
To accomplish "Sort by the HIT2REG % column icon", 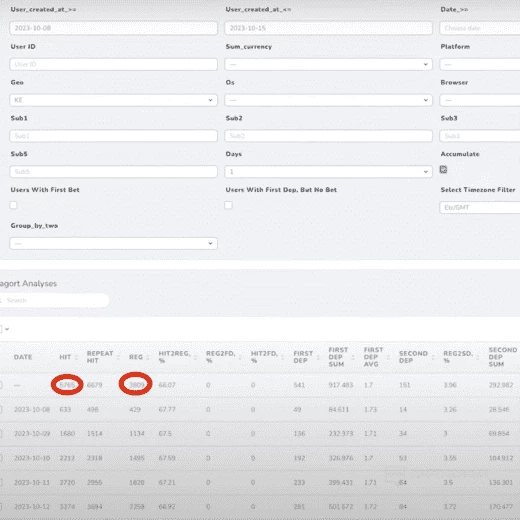I will pos(195,357).
